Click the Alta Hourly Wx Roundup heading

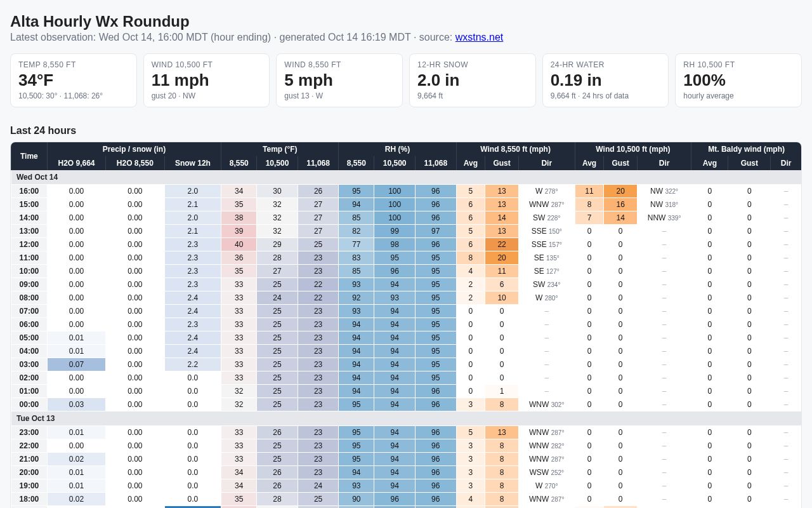[100, 22]
